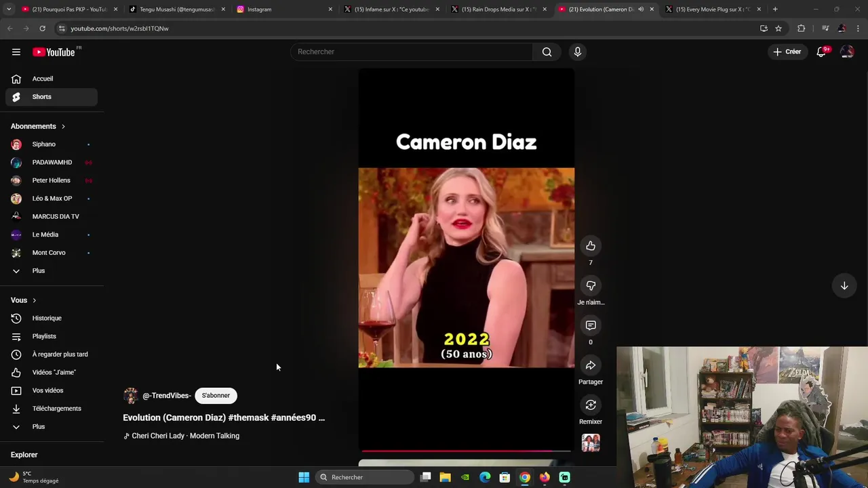Viewport: 868px width, 488px height.
Task: Select Shorts in sidebar
Action: pos(52,97)
